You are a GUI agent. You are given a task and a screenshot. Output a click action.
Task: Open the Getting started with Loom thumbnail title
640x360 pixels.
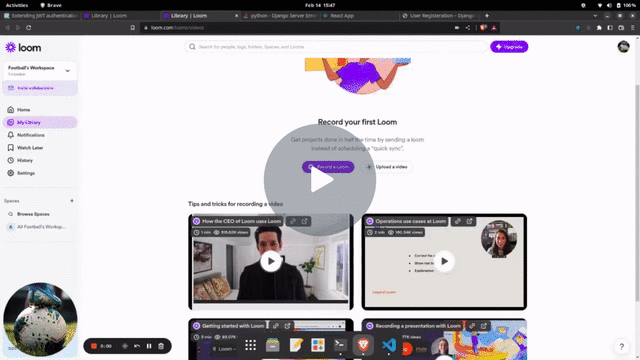coord(233,326)
